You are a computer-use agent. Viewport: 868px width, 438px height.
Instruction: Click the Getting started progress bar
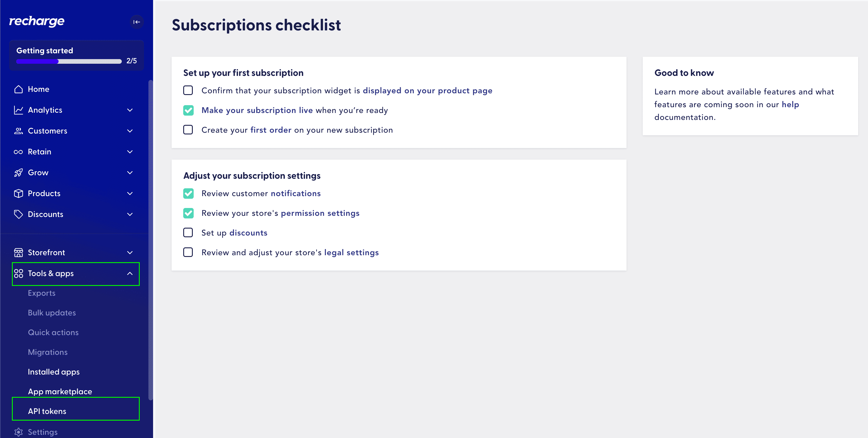click(x=69, y=61)
